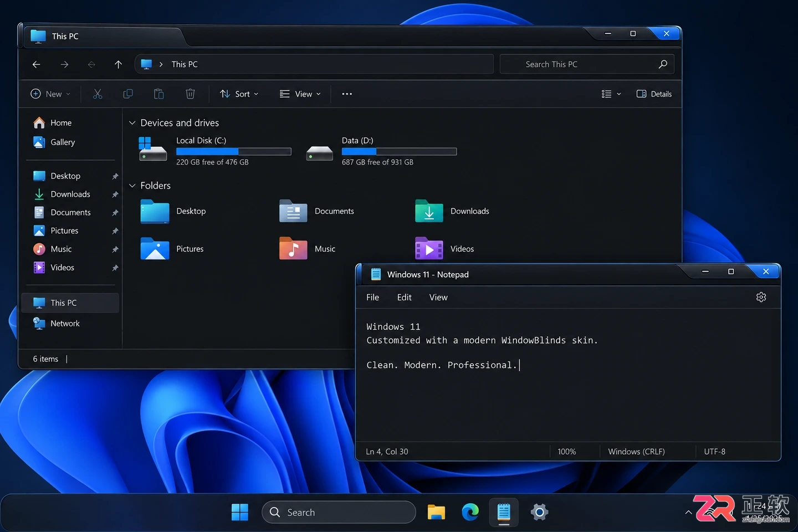
Task: Click the Copy toolbar icon
Action: point(128,94)
